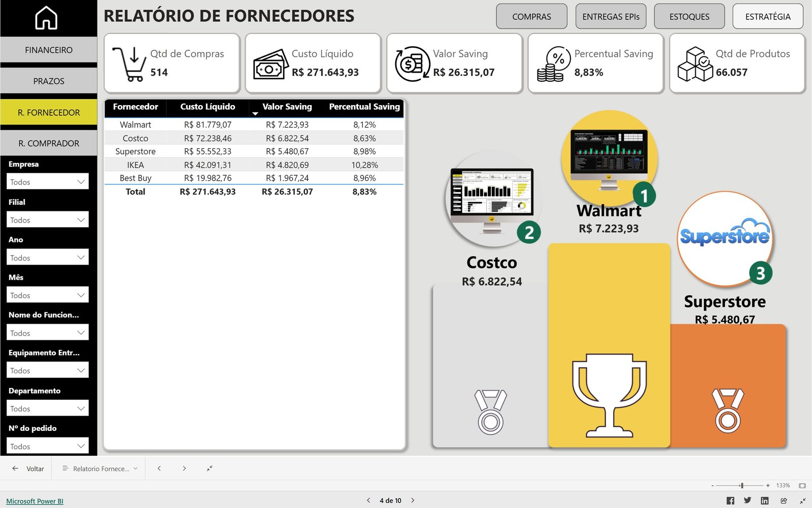Expand the Relatorio Fornece... page selector
The height and width of the screenshot is (508, 812).
[x=100, y=468]
